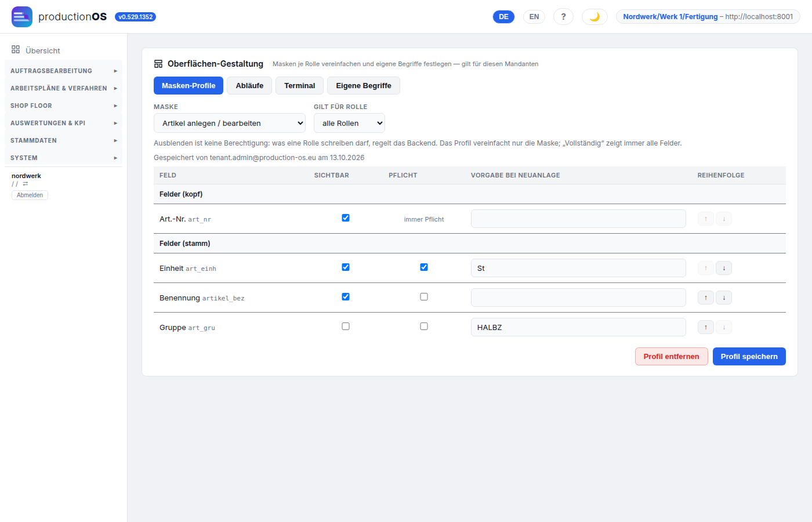
Task: Click the Abmelden button
Action: coord(30,195)
